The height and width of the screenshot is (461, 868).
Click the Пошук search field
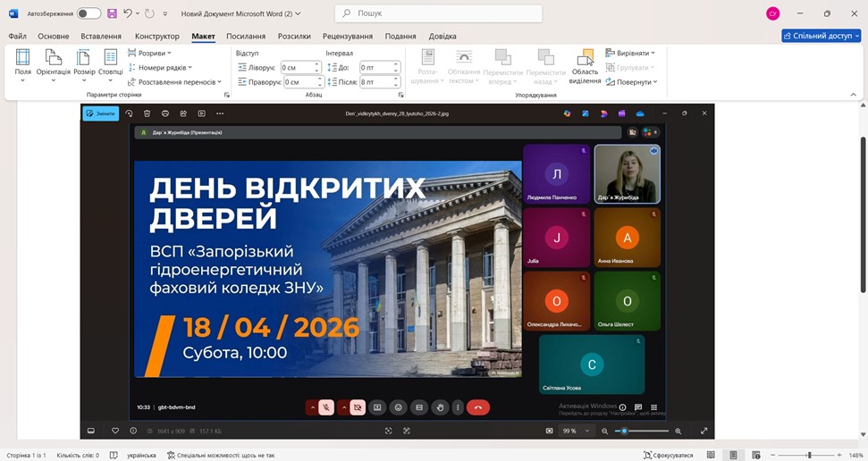pos(438,13)
